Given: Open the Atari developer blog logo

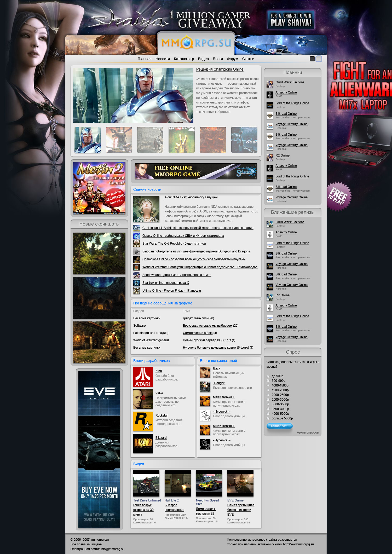Looking at the screenshot, I should pyautogui.click(x=143, y=377).
